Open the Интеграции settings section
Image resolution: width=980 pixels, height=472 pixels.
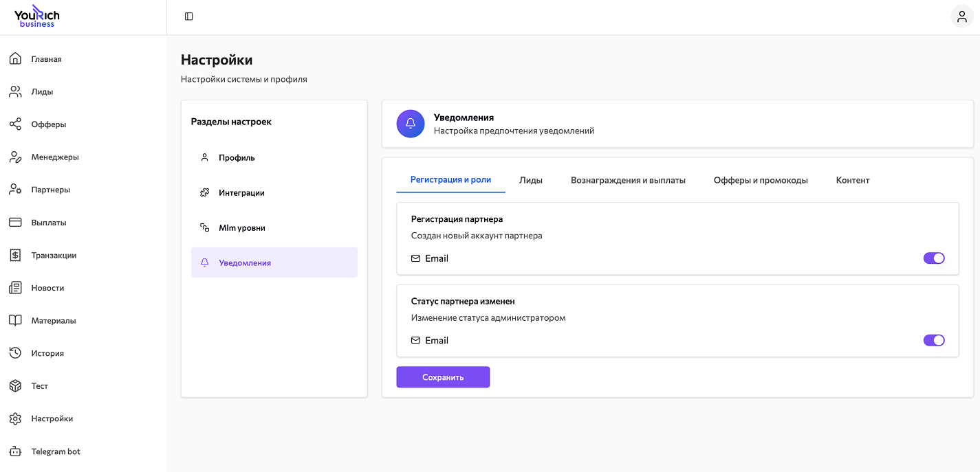tap(242, 192)
